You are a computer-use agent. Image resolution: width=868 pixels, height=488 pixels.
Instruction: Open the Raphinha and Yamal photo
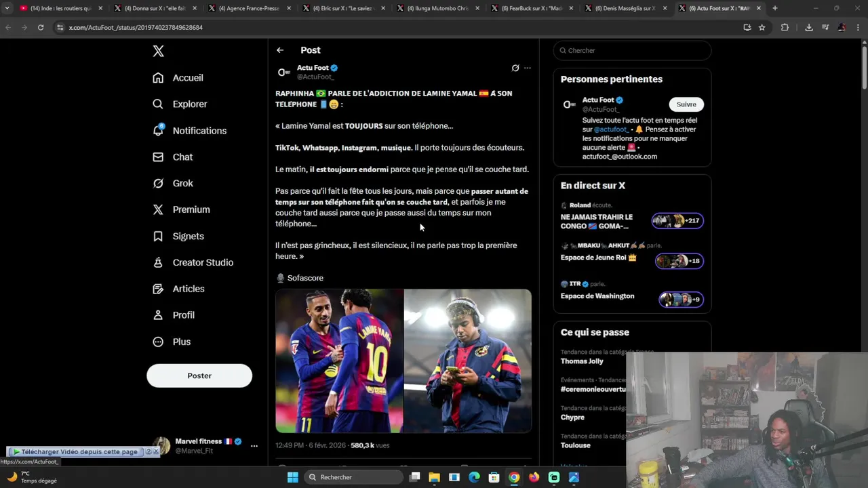[339, 361]
